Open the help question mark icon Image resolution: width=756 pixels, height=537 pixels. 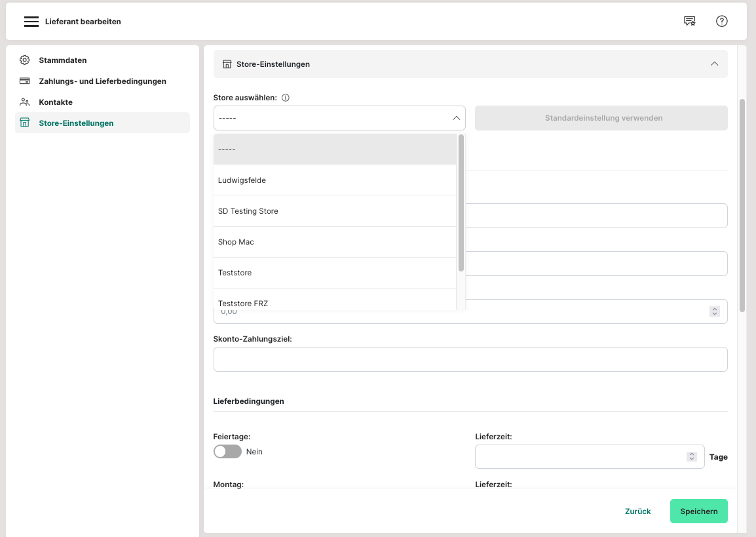[x=722, y=22]
